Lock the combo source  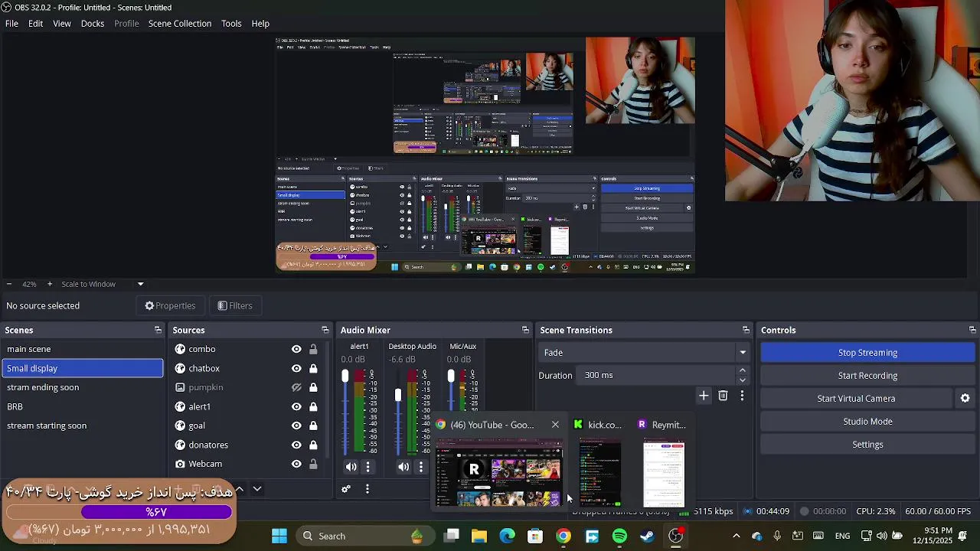[313, 349]
